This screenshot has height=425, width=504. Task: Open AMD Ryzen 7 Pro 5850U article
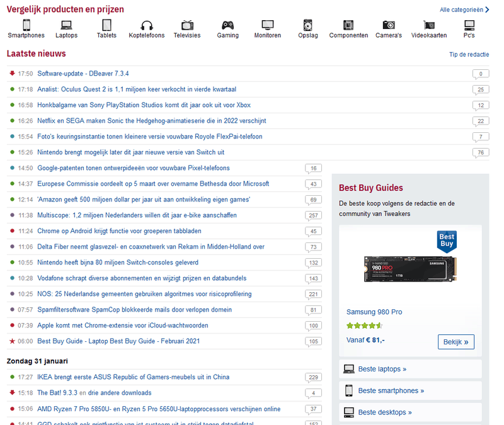pos(159,409)
